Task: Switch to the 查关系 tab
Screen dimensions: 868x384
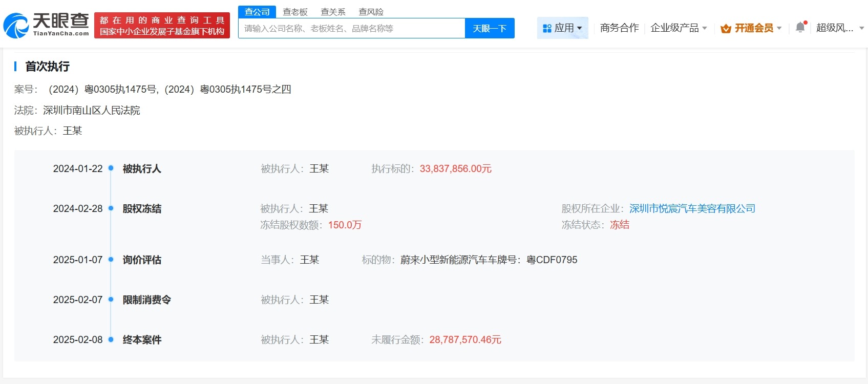Action: point(333,12)
